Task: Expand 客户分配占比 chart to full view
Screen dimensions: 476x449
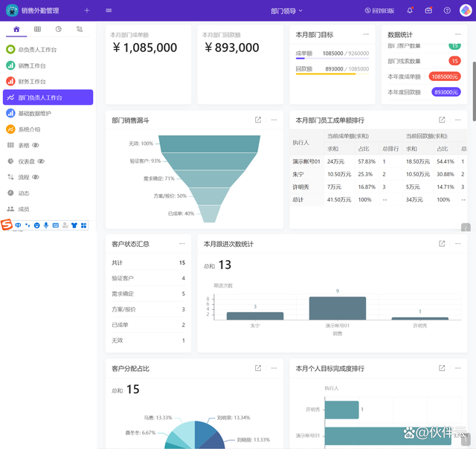Action: (x=258, y=368)
